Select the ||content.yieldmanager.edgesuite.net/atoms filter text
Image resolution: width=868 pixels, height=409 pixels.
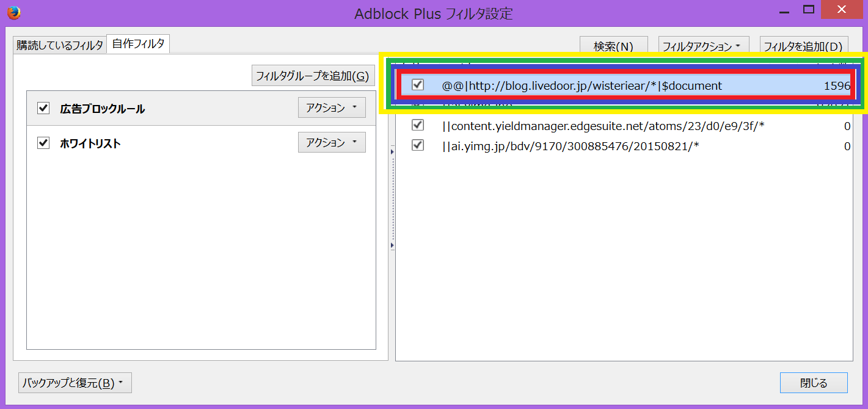pos(604,126)
